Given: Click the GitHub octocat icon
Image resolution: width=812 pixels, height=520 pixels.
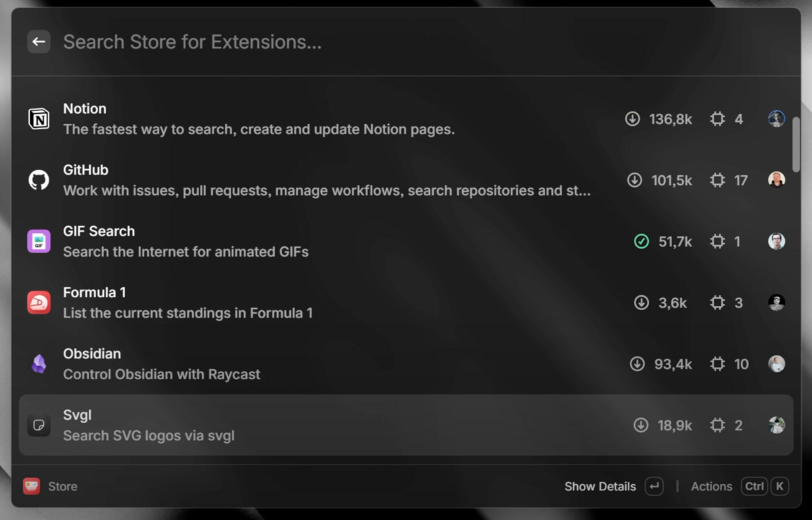Looking at the screenshot, I should [39, 180].
